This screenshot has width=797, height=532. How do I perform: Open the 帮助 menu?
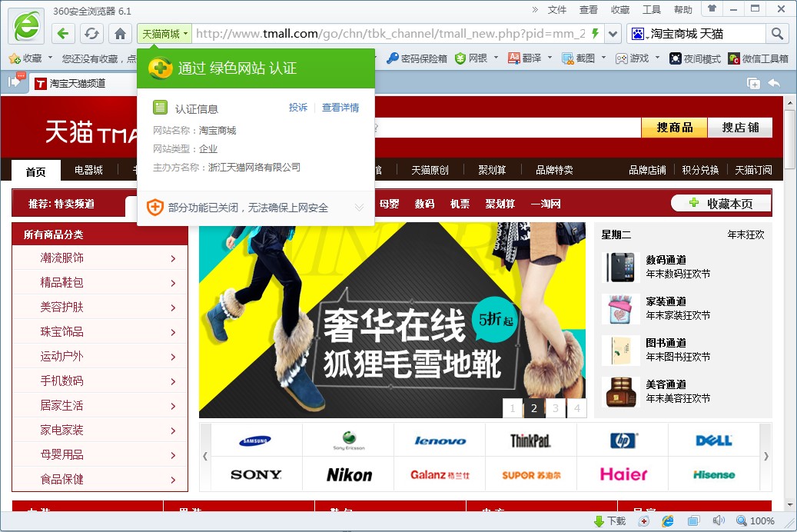tap(682, 10)
